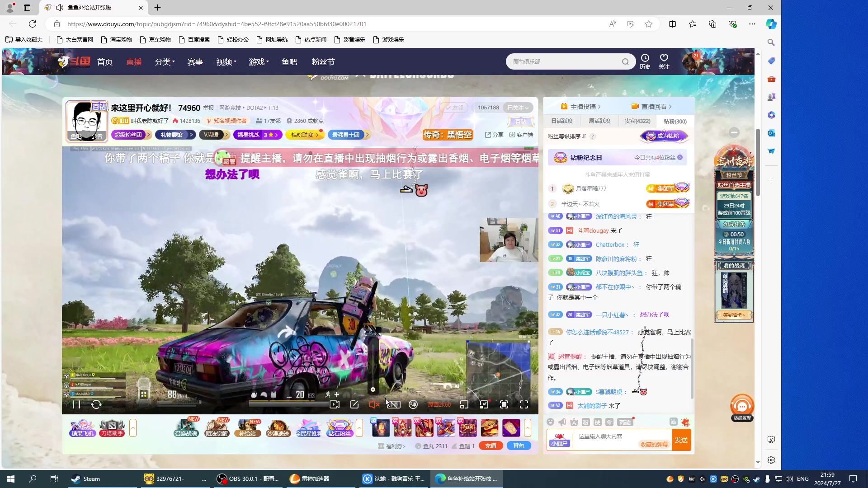This screenshot has width=868, height=488.
Task: Open the emoji picker in chat toolbar
Action: (x=550, y=422)
